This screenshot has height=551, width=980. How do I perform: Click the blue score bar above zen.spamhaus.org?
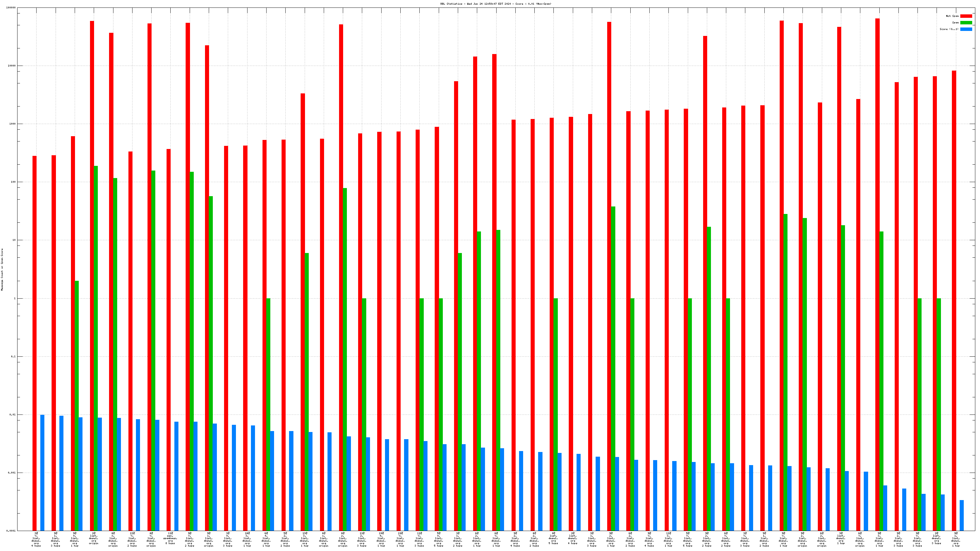(176, 475)
